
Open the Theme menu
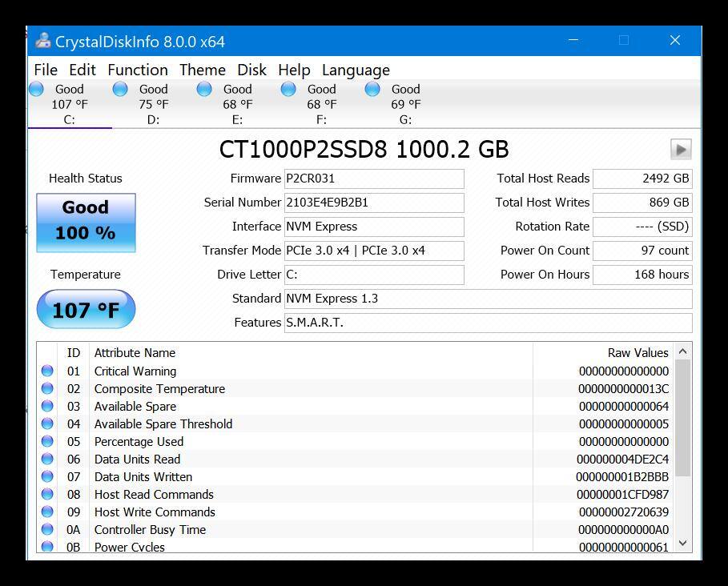point(202,70)
